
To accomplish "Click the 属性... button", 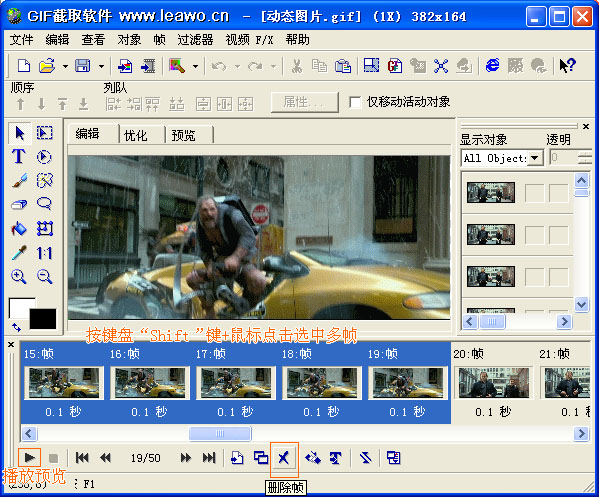I will click(304, 102).
